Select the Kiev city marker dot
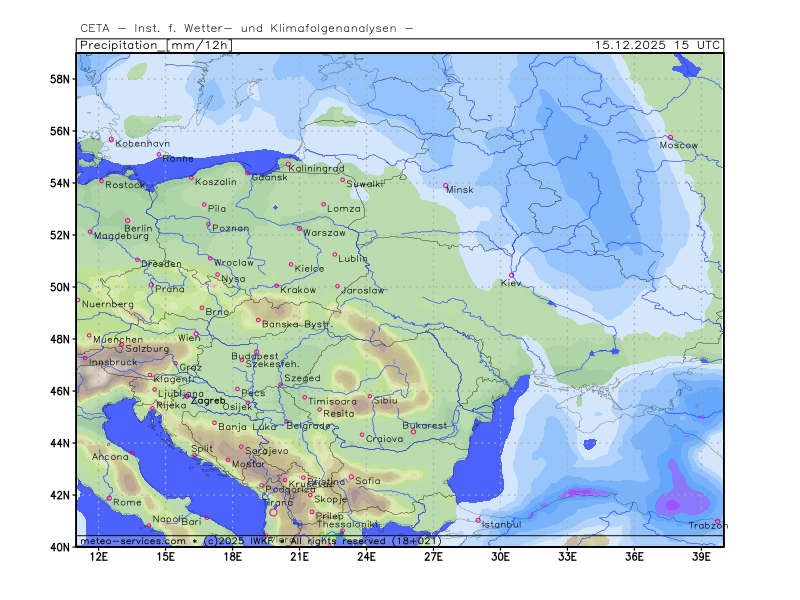Image resolution: width=800 pixels, height=600 pixels. click(512, 275)
